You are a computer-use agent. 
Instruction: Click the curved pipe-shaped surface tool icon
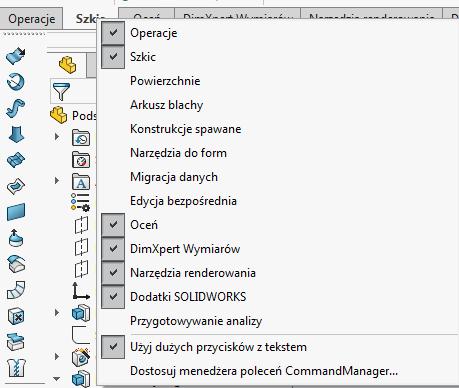tap(16, 290)
